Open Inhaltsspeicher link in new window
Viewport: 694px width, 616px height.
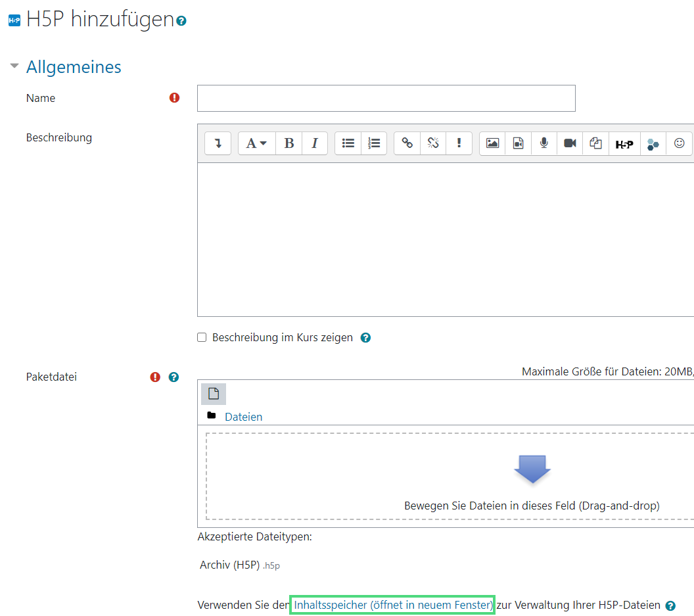(x=392, y=605)
